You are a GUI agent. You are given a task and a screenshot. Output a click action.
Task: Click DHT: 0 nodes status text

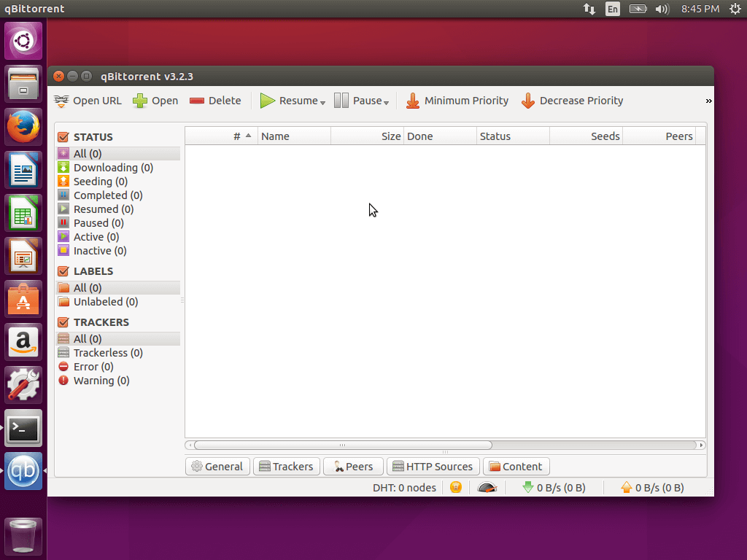404,488
